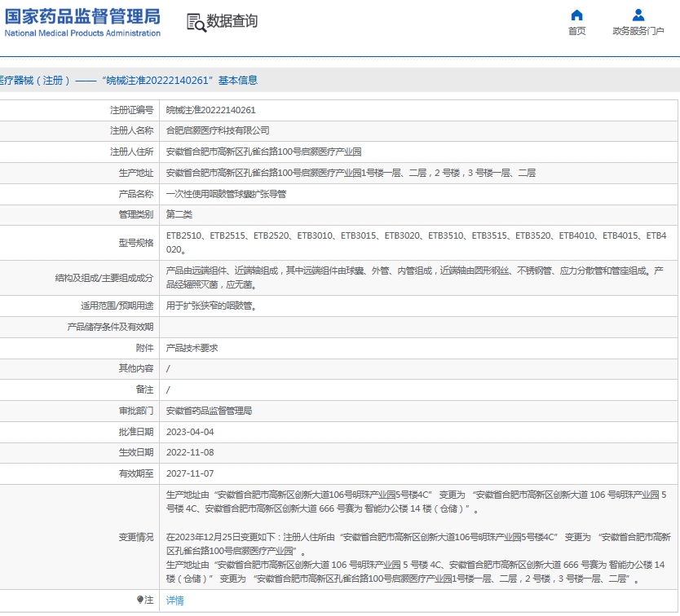Click the 国家药品监督管理局 logo
The height and width of the screenshot is (616, 680).
(x=82, y=22)
